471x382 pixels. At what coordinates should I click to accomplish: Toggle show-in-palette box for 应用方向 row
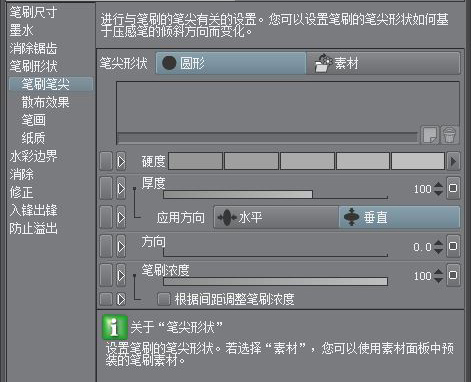point(106,217)
